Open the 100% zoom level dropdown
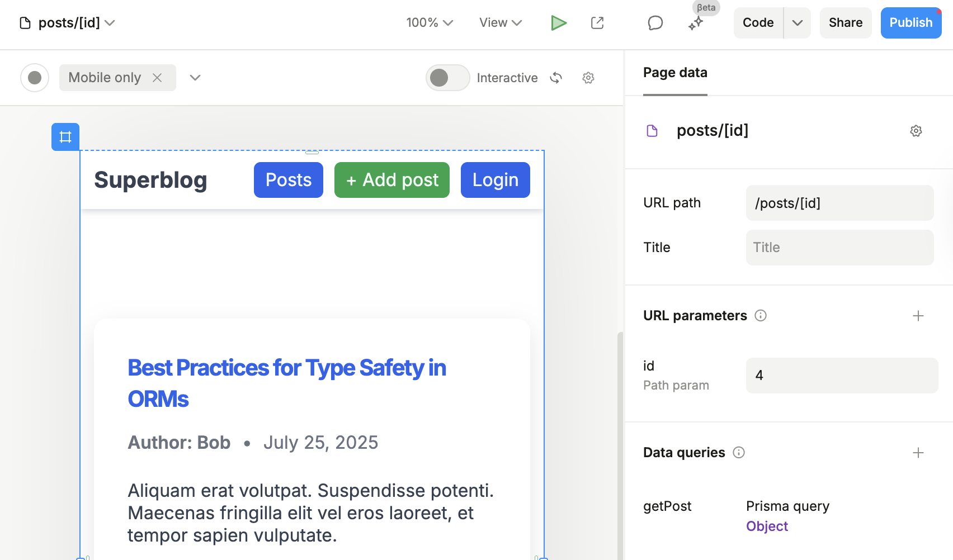This screenshot has height=560, width=953. pyautogui.click(x=430, y=23)
